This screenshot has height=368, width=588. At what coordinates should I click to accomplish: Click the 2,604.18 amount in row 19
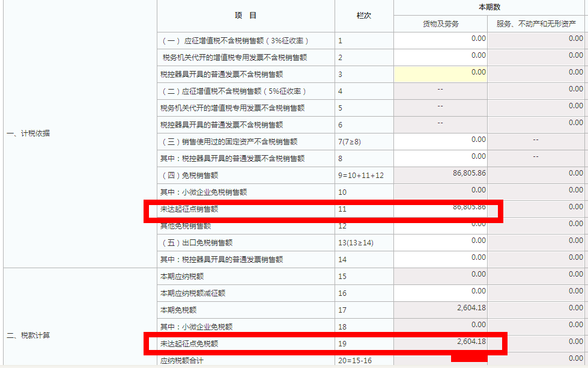440,342
